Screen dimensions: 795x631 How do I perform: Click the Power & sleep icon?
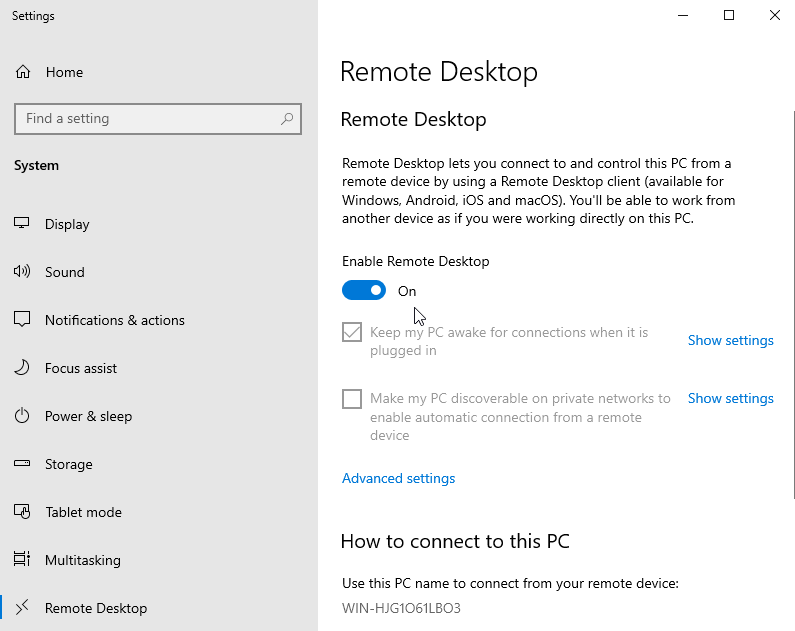click(x=22, y=416)
